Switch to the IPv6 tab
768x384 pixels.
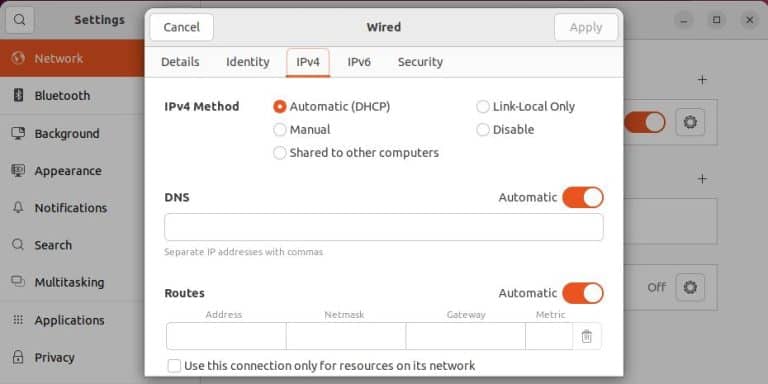pyautogui.click(x=359, y=62)
